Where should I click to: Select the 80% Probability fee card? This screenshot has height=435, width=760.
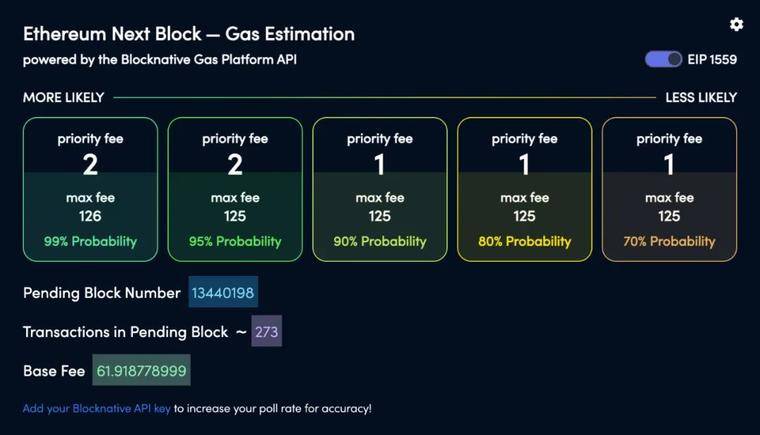[x=524, y=189]
